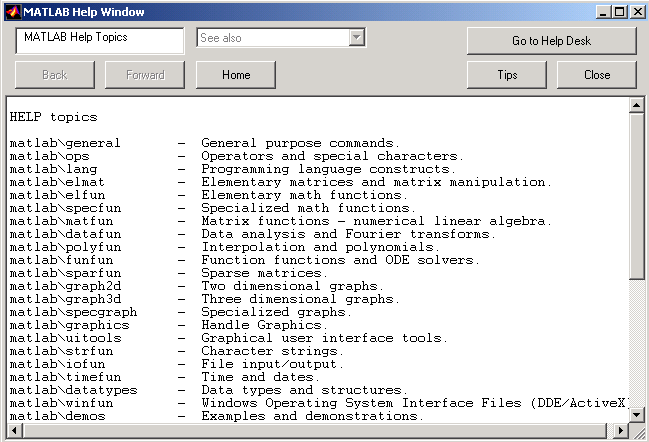Select the matlab\graph3d topic
Screen dimensions: 649x442
tap(65, 299)
